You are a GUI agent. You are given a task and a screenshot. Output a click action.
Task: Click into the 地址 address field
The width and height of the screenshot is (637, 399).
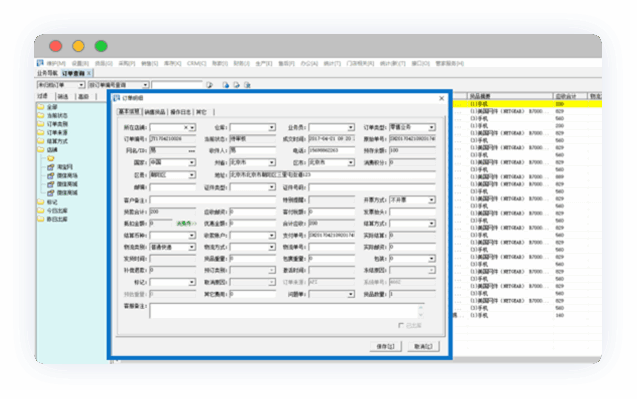tap(332, 175)
